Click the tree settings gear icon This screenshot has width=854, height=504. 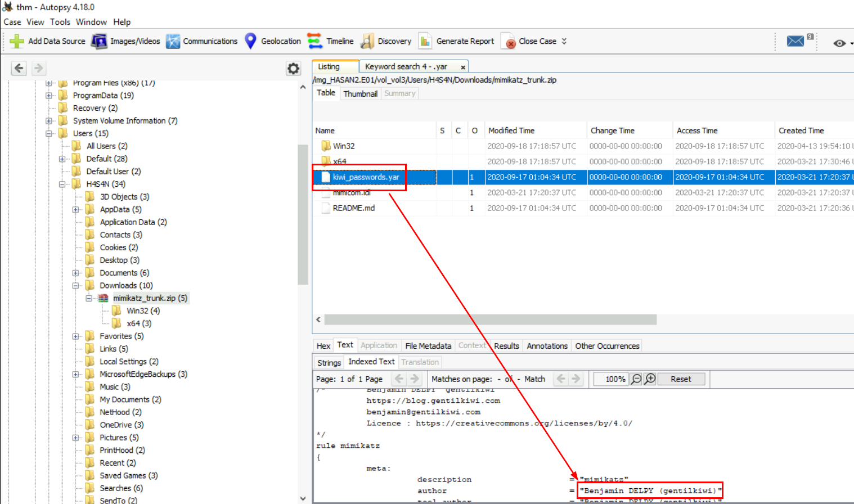[293, 69]
